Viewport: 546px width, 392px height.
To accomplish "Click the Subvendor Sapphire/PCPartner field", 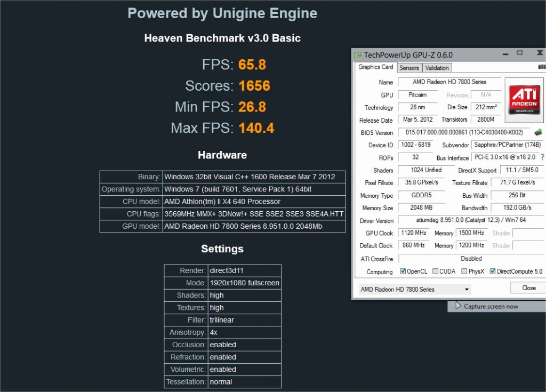I will point(508,145).
